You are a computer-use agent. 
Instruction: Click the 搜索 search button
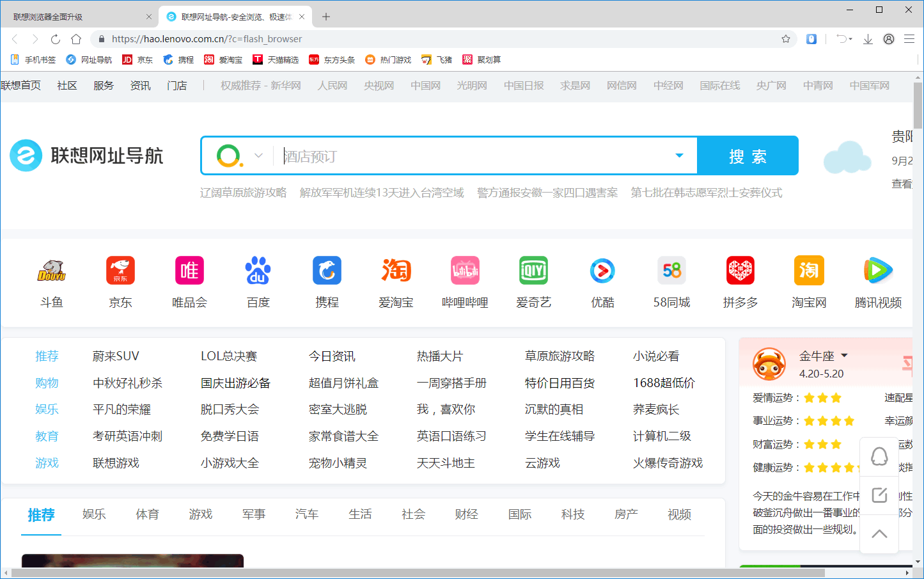pos(748,155)
